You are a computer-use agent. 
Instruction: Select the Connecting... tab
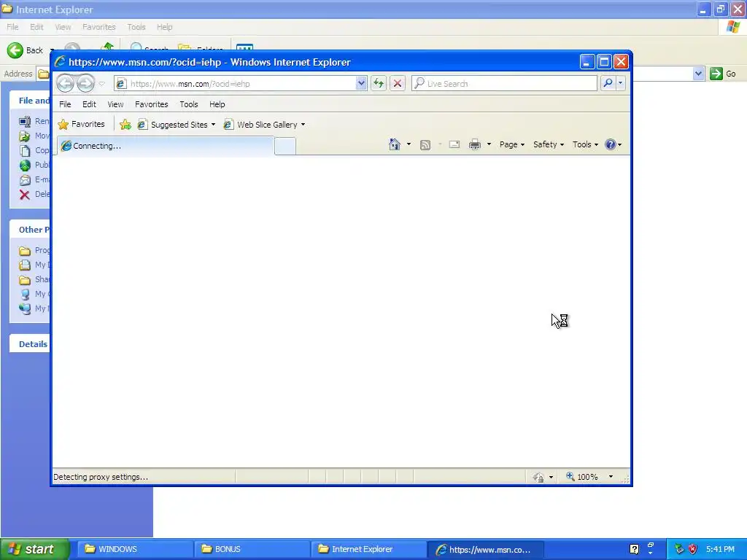click(166, 146)
